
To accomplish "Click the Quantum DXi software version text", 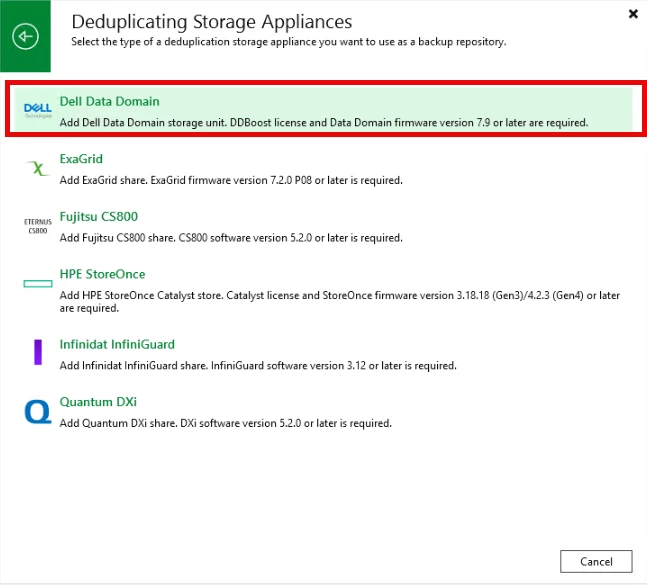I will pyautogui.click(x=226, y=423).
